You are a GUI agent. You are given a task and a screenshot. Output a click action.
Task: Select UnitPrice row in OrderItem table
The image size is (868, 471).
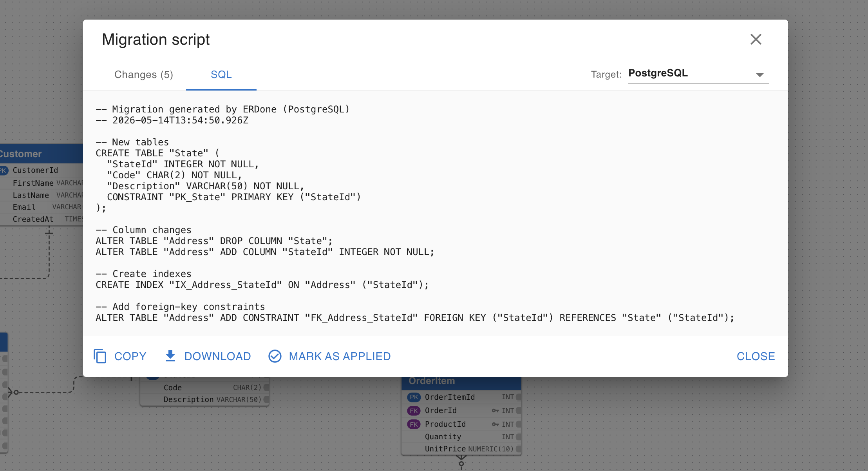point(461,449)
